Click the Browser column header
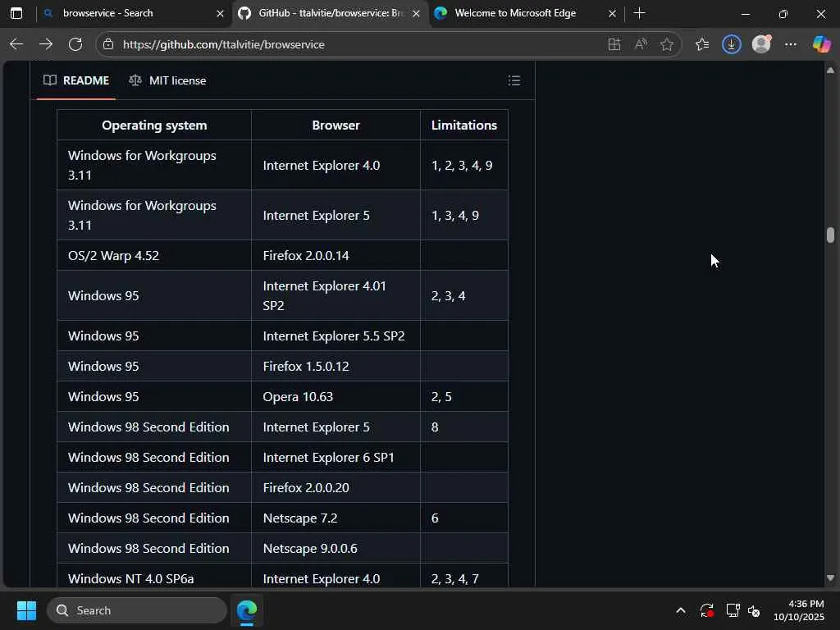 (x=336, y=125)
